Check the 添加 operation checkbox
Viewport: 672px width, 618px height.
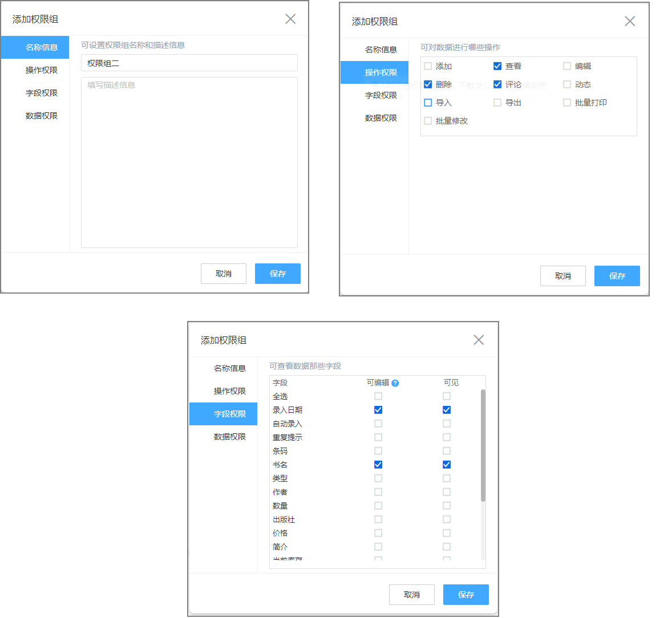(428, 66)
